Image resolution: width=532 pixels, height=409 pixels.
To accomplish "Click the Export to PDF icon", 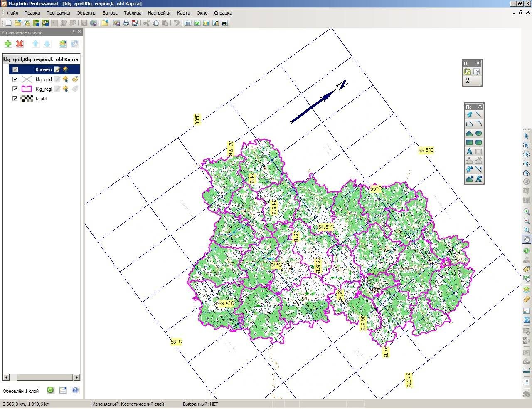I will click(x=135, y=23).
